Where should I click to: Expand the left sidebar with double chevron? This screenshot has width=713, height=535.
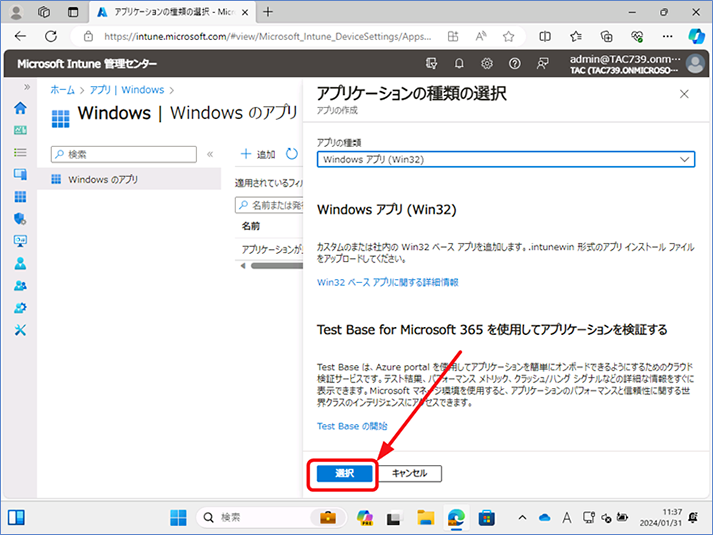27,86
